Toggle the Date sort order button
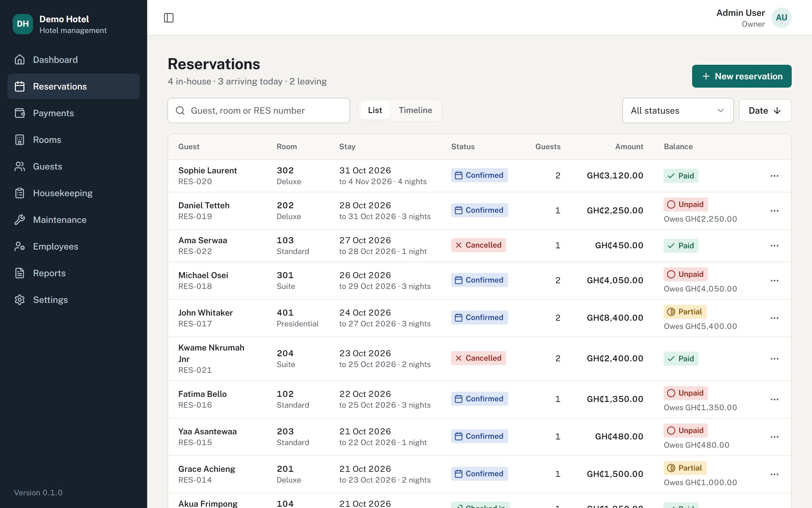 pos(765,110)
